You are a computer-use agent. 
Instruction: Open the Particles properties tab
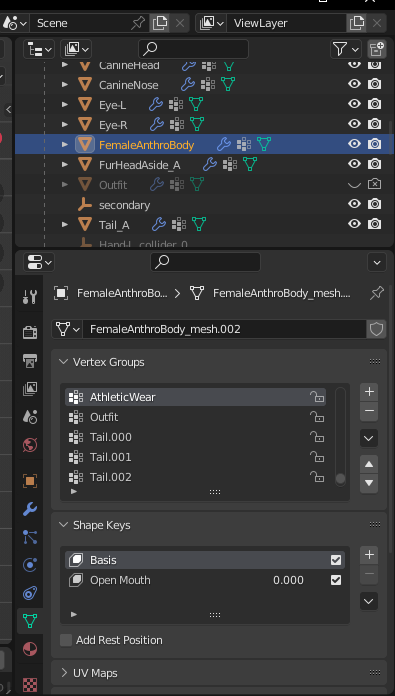point(30,537)
